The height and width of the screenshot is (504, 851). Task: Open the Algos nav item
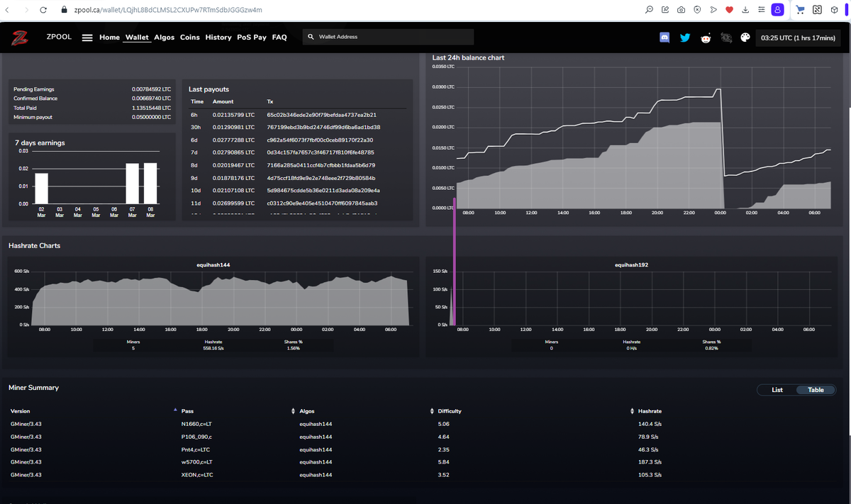[x=165, y=37]
